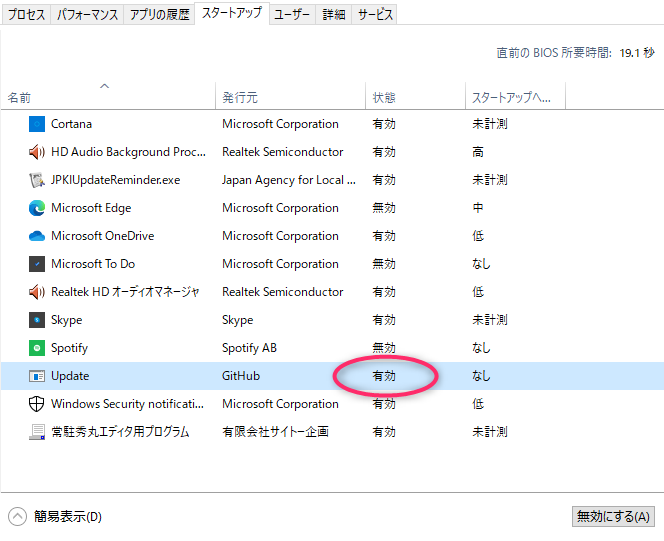Screen dimensions: 664x541
Task: Sort by the 名前 column header
Action: 108,96
